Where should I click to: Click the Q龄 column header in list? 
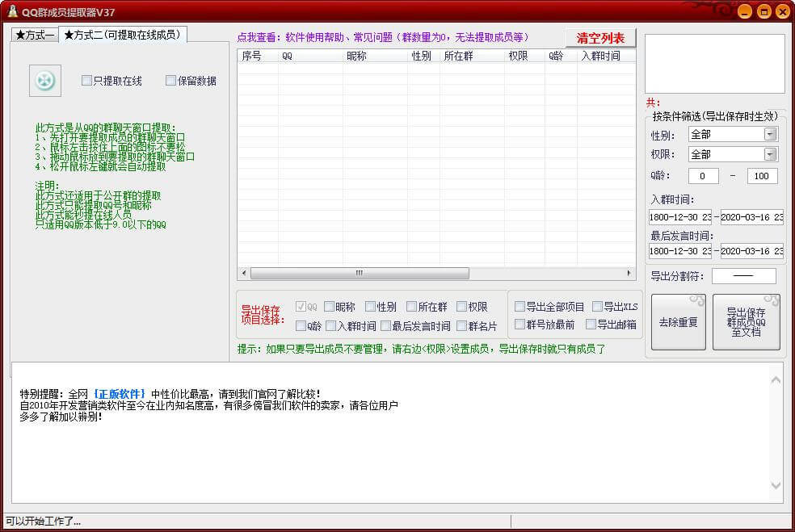pyautogui.click(x=562, y=56)
